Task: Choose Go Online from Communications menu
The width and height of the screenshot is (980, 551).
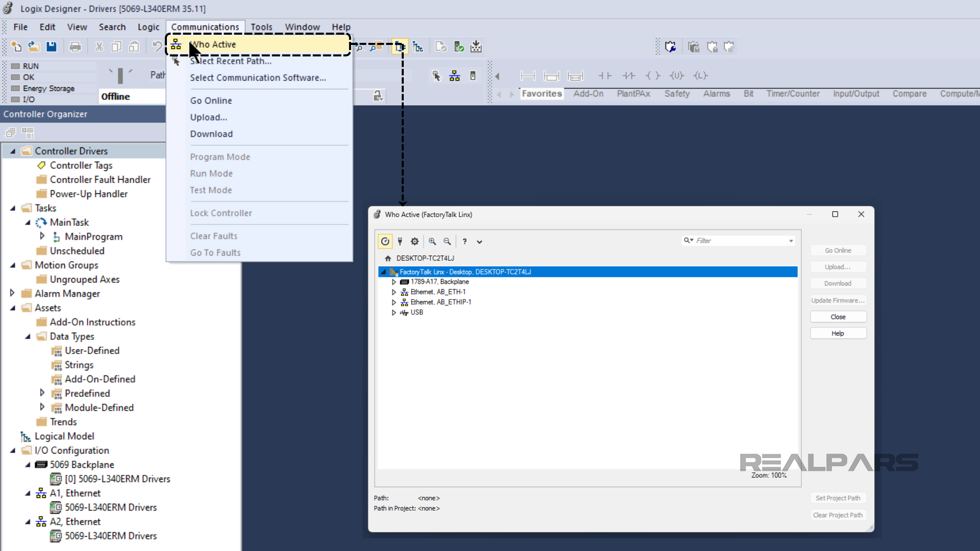Action: [259, 101]
